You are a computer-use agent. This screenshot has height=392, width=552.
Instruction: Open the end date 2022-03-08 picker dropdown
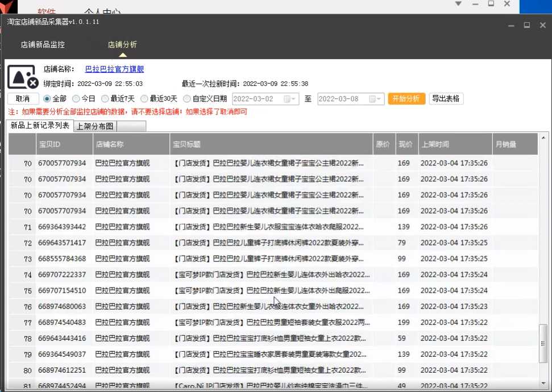(376, 99)
